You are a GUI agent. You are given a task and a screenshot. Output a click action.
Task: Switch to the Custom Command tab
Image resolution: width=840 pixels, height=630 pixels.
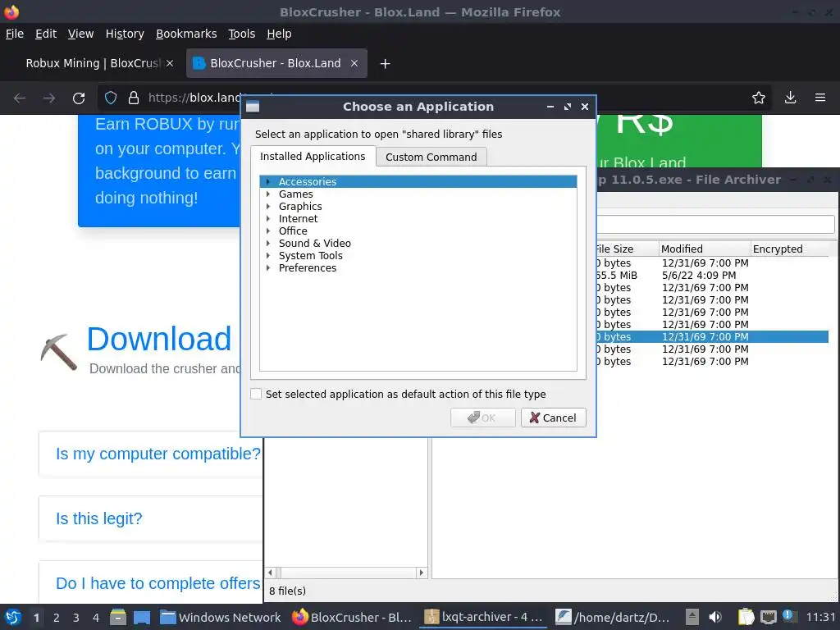pyautogui.click(x=431, y=157)
